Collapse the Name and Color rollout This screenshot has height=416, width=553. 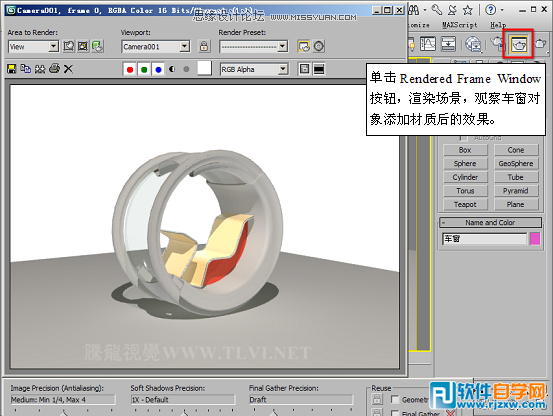coord(490,222)
